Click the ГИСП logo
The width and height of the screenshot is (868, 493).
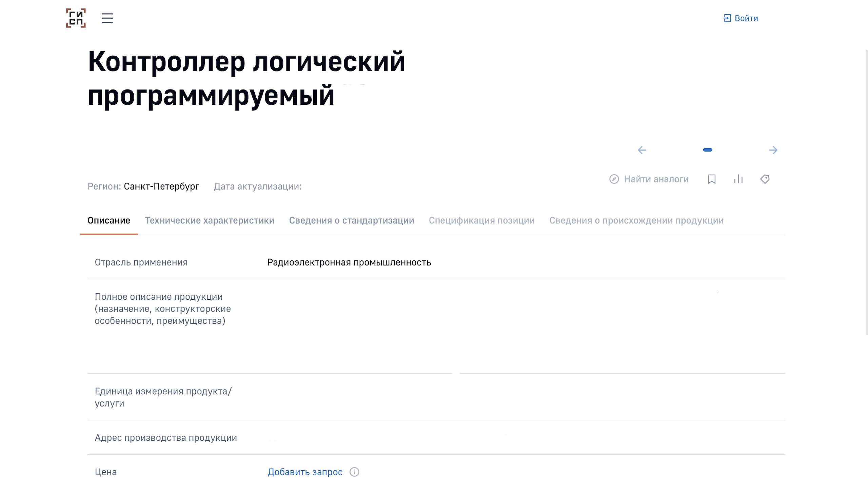click(x=75, y=18)
